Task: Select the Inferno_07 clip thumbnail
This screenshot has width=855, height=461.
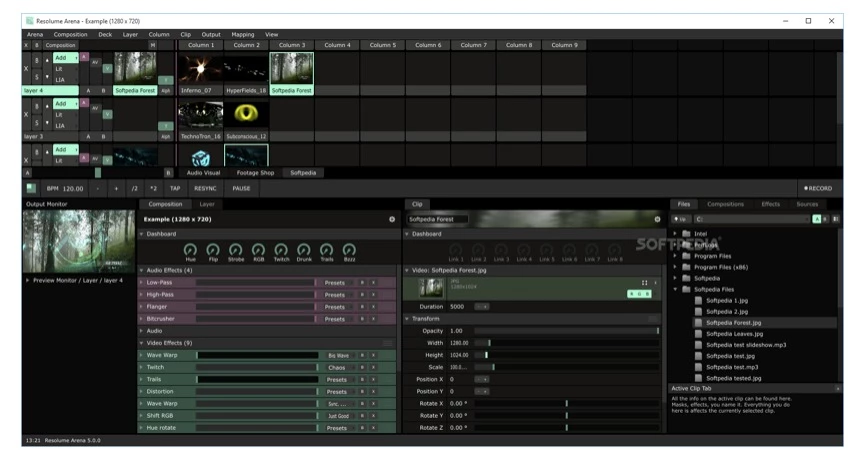Action: pos(200,68)
